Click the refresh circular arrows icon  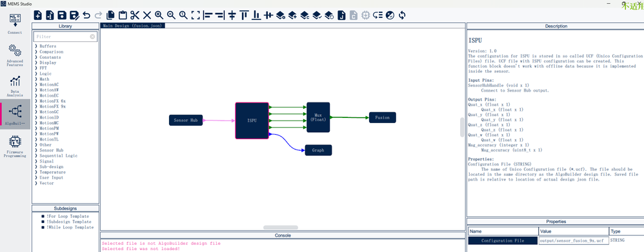point(403,15)
